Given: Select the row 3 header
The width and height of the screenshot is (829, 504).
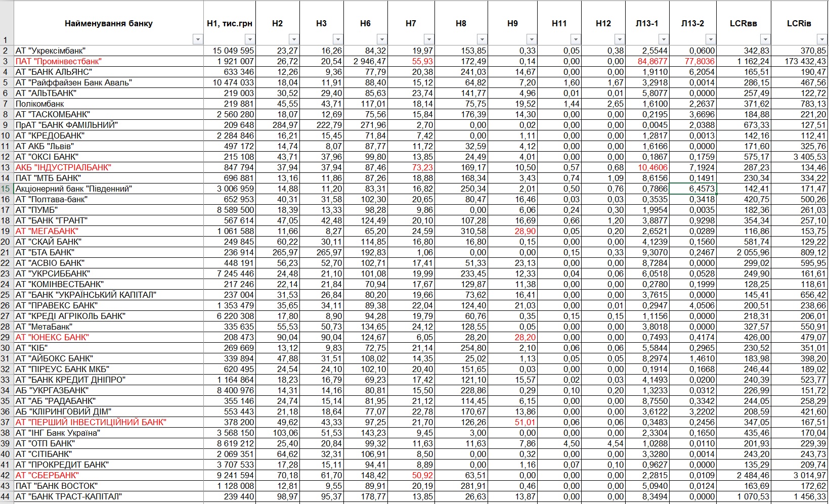Looking at the screenshot, I should tap(7, 61).
